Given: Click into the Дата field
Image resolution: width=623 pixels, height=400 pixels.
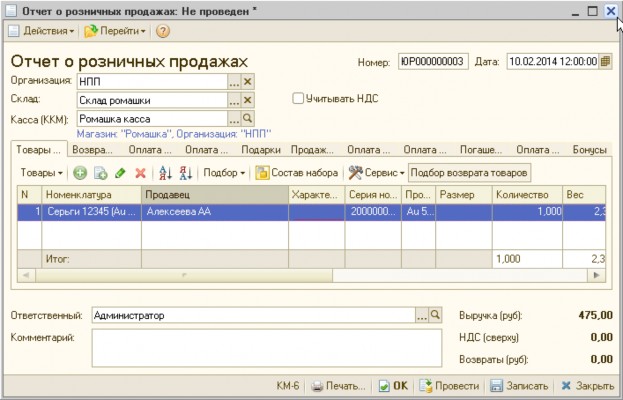Looking at the screenshot, I should click(553, 61).
